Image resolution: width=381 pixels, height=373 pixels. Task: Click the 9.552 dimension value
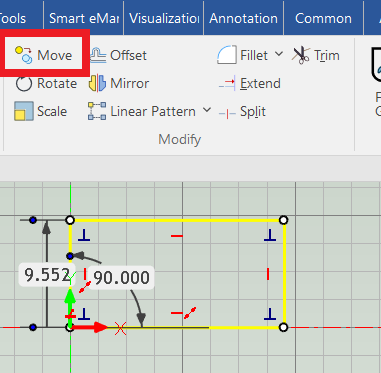[x=47, y=275]
